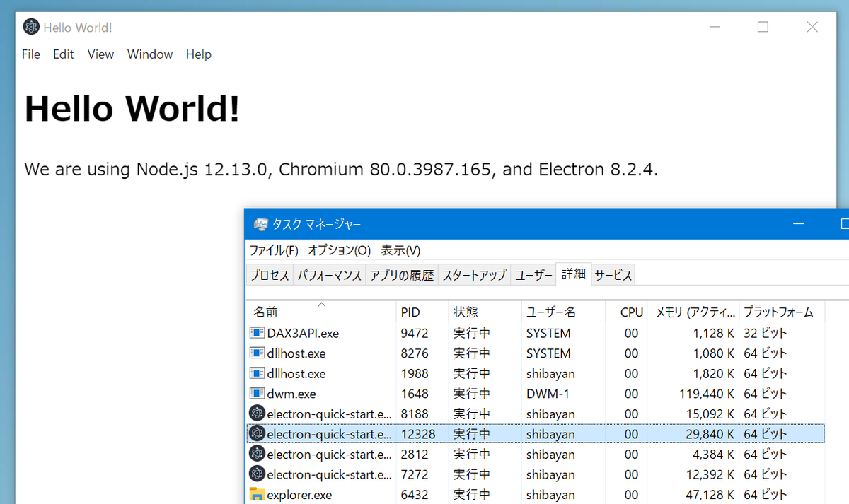Minimize the タスク マネージャー window
Image resolution: width=849 pixels, height=504 pixels.
click(799, 224)
